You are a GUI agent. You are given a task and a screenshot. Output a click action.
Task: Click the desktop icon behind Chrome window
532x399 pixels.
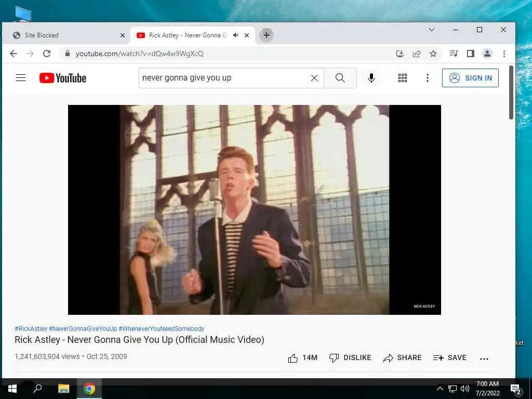coord(23,14)
